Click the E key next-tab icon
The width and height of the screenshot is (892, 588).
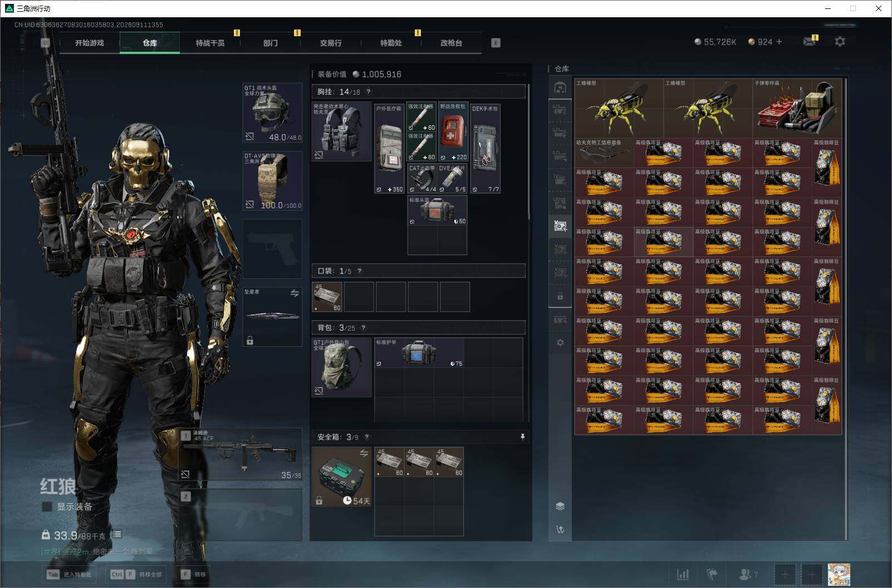pyautogui.click(x=496, y=43)
